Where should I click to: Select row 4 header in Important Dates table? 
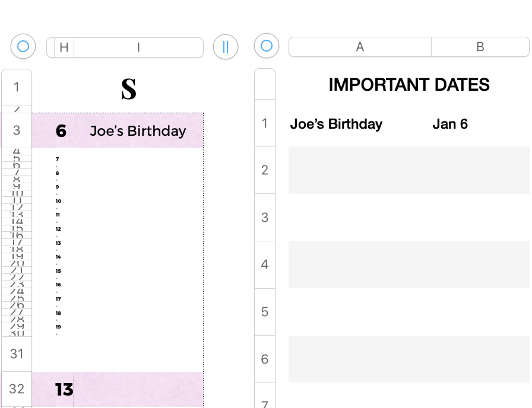click(265, 264)
